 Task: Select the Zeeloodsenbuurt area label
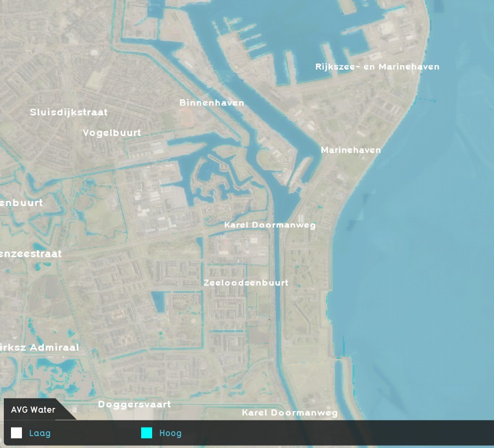point(247,282)
